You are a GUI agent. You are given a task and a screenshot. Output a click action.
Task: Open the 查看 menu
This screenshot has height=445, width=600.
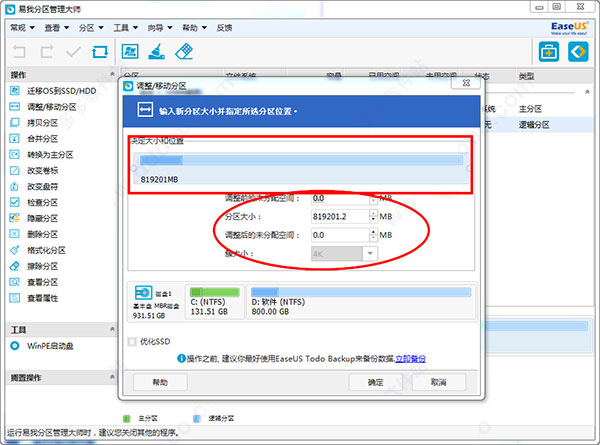click(57, 28)
